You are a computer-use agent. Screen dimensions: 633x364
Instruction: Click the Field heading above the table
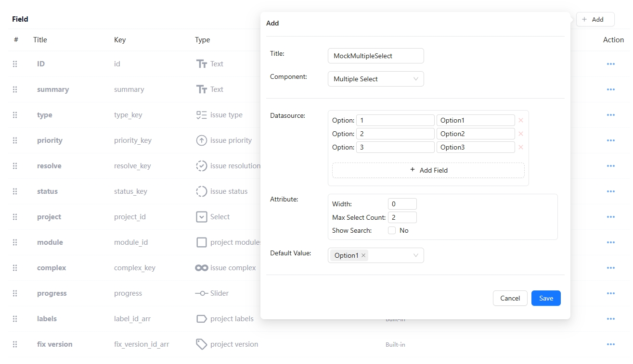20,19
